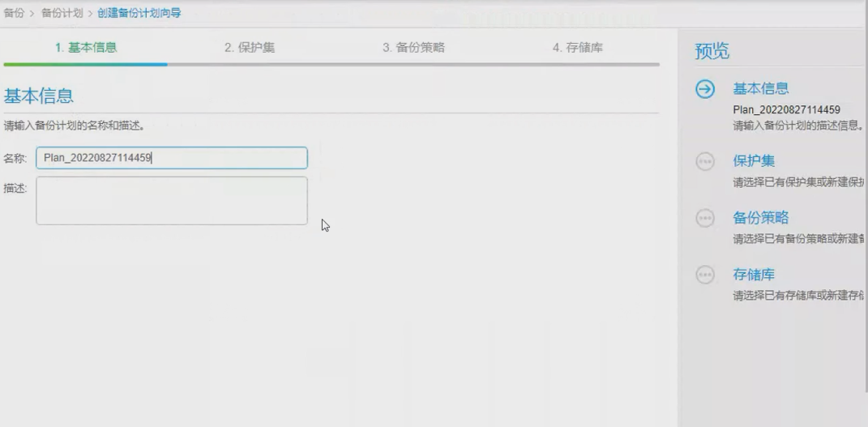
Task: Click the ellipsis icon next to 保护集
Action: click(x=705, y=161)
